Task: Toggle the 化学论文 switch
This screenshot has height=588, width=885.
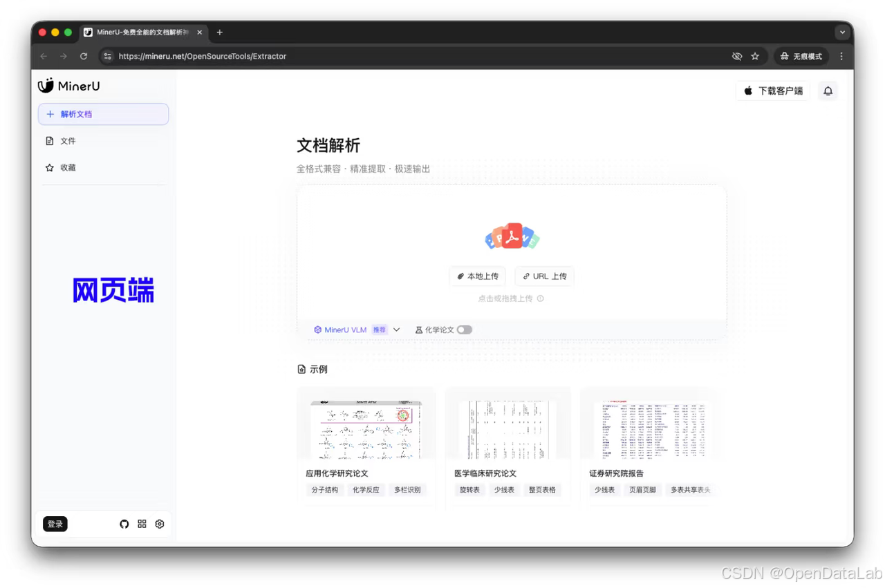Action: coord(465,330)
